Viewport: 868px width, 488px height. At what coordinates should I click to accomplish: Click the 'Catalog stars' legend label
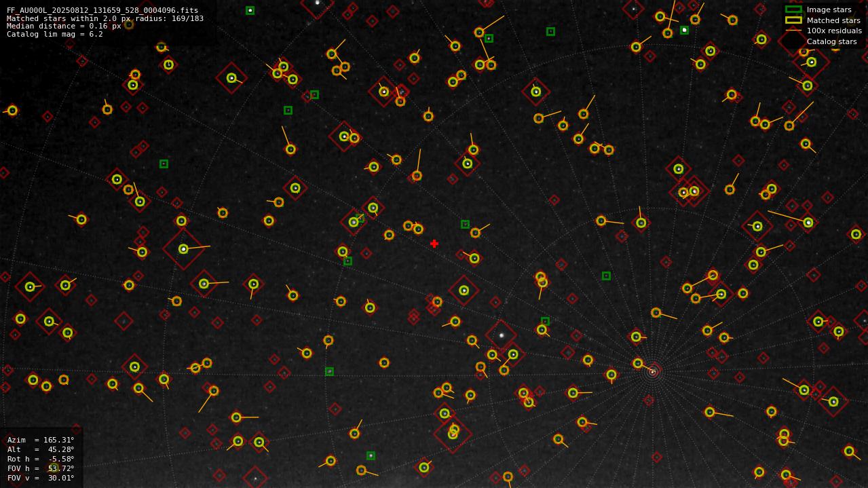coord(831,41)
